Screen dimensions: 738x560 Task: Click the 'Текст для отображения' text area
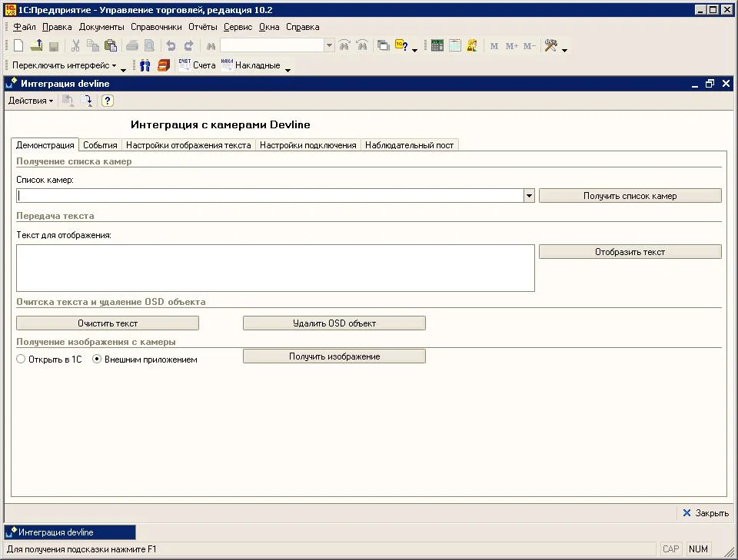tap(274, 268)
